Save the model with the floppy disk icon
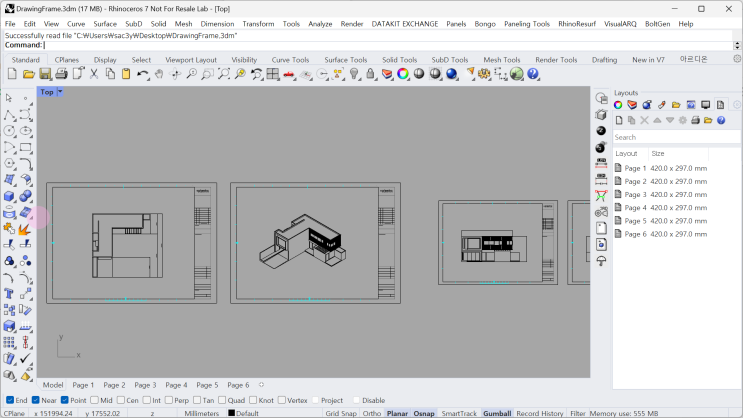 point(45,74)
